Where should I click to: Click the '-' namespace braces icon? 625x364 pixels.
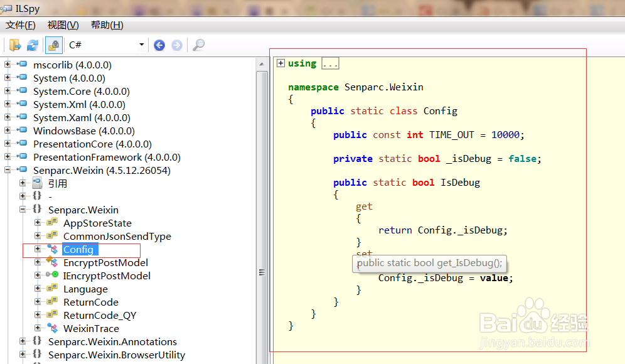point(37,196)
